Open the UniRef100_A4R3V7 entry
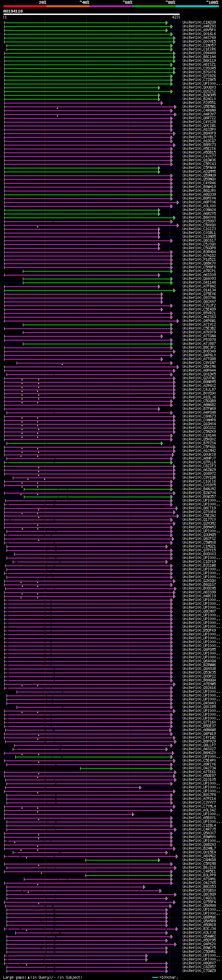The height and width of the screenshot is (980, 222). pos(199,114)
